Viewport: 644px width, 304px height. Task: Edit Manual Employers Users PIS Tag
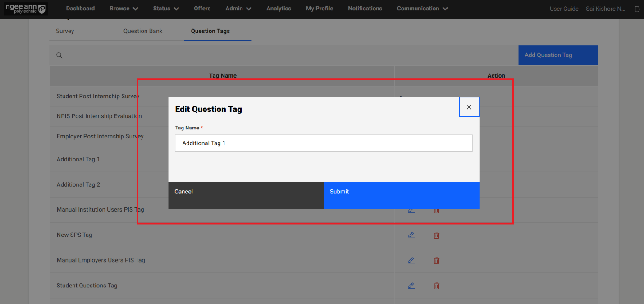[411, 260]
